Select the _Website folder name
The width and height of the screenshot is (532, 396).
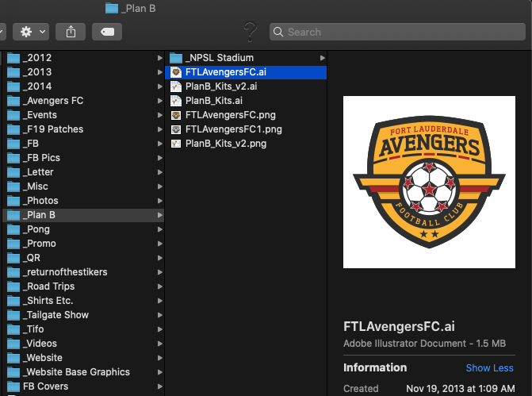pyautogui.click(x=43, y=358)
